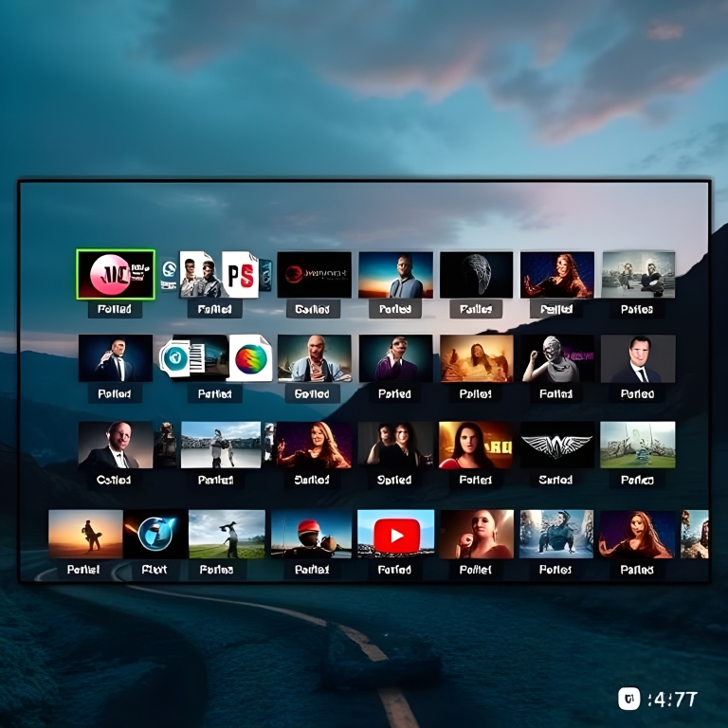The width and height of the screenshot is (728, 728).
Task: Select the two seated people gray thumbnail
Action: 638,274
